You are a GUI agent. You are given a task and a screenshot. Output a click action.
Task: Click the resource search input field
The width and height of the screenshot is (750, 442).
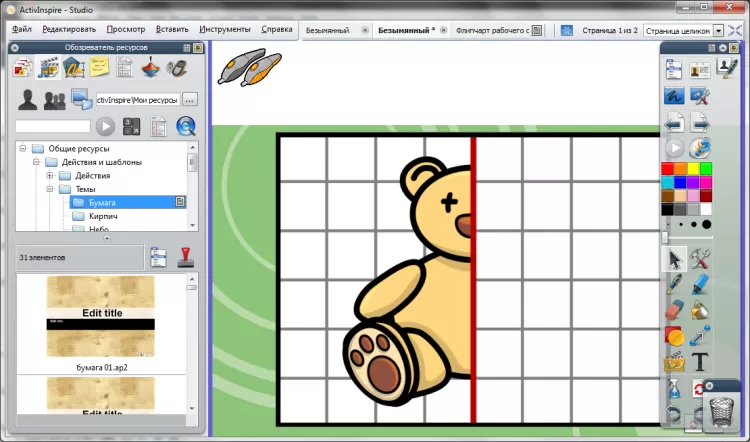pyautogui.click(x=52, y=126)
